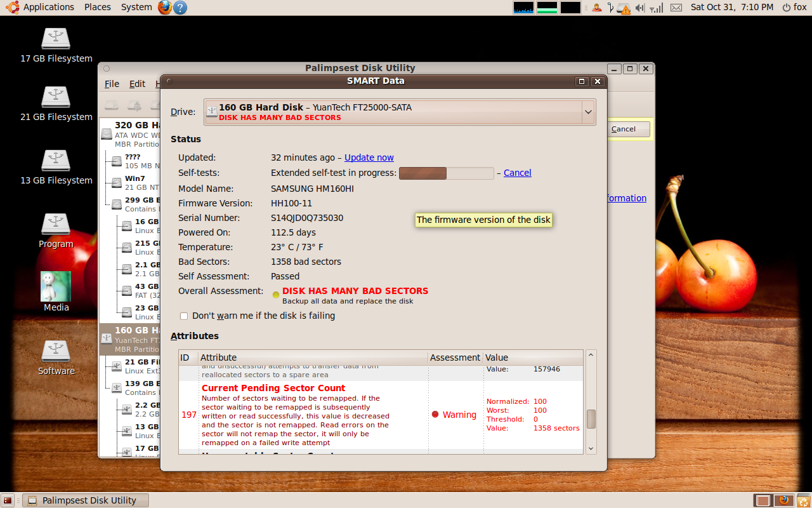
Task: Click the first workspace in the switcher
Action: [x=763, y=500]
